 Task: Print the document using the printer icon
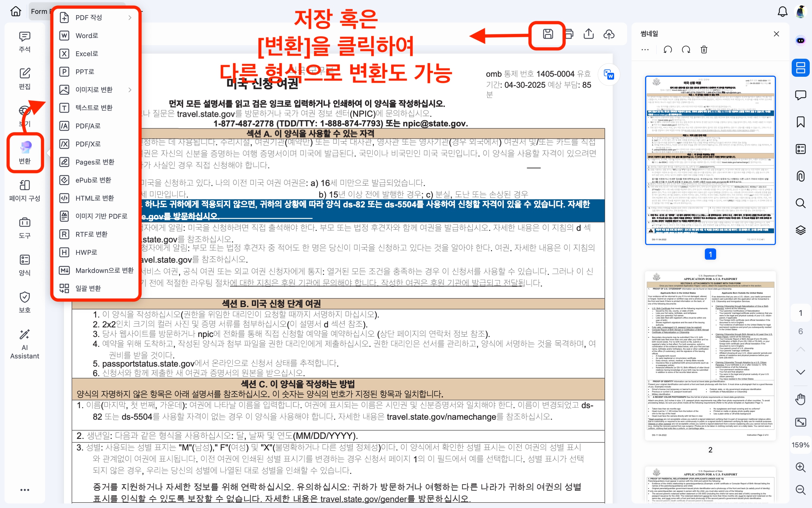[570, 34]
